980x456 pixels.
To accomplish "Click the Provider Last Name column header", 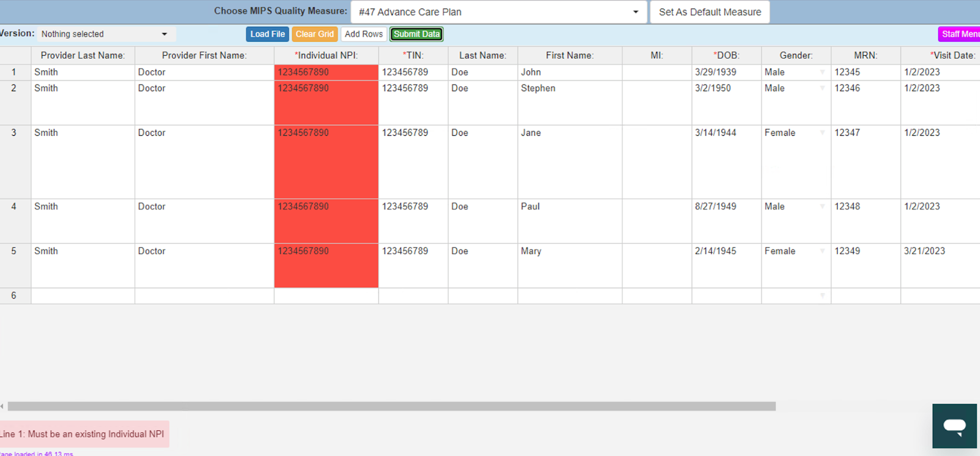I will [83, 56].
